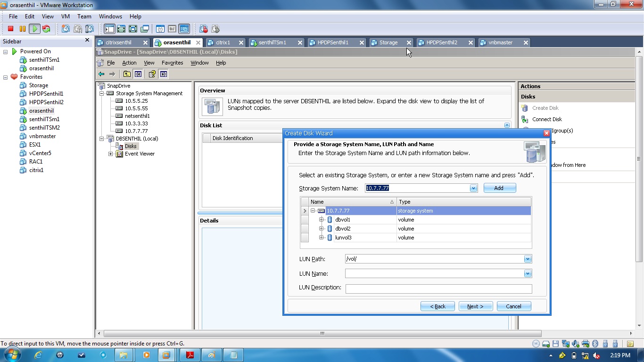Click the back arrow in SnapDrive toolbar
The height and width of the screenshot is (362, 644).
[101, 74]
